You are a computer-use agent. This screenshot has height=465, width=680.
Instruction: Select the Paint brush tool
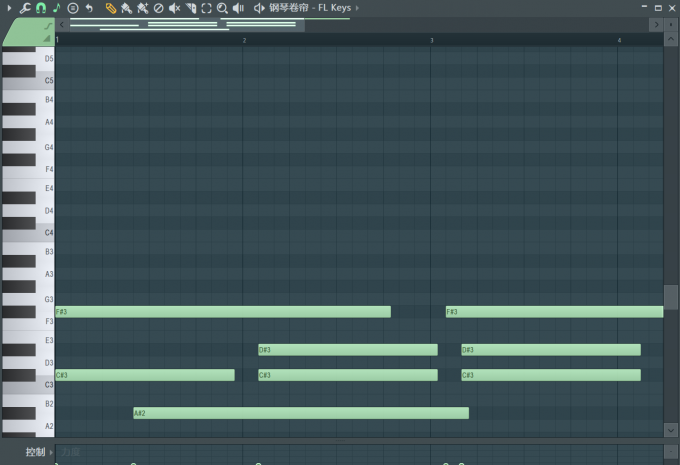[x=126, y=8]
